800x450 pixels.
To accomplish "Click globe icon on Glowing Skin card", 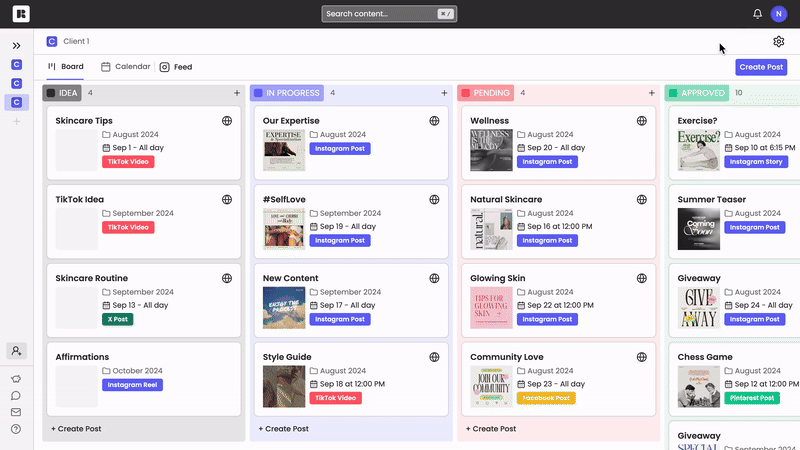I will coord(642,278).
